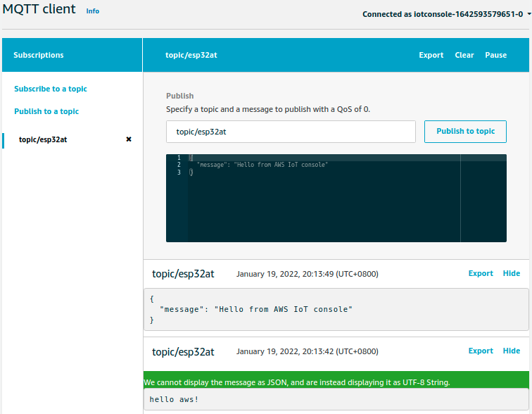
Task: Click Export in the topic header bar
Action: click(431, 55)
